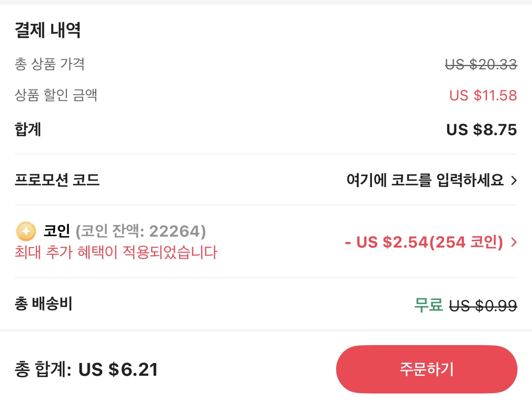
Task: Open promotion code section via right arrow
Action: [x=514, y=181]
